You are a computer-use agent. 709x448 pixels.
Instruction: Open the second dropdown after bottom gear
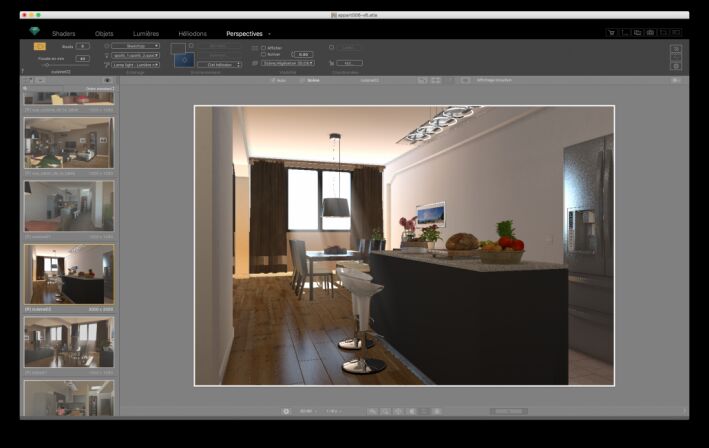(333, 411)
